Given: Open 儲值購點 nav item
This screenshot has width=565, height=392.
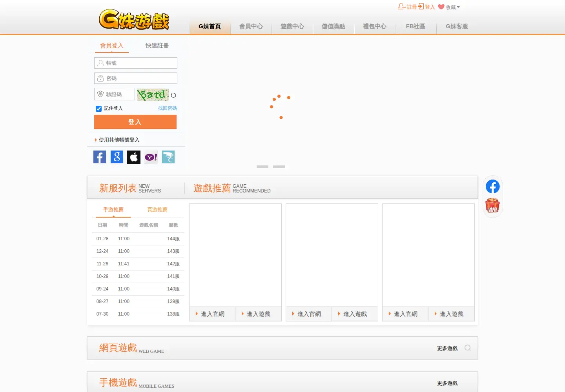Looking at the screenshot, I should click(334, 26).
